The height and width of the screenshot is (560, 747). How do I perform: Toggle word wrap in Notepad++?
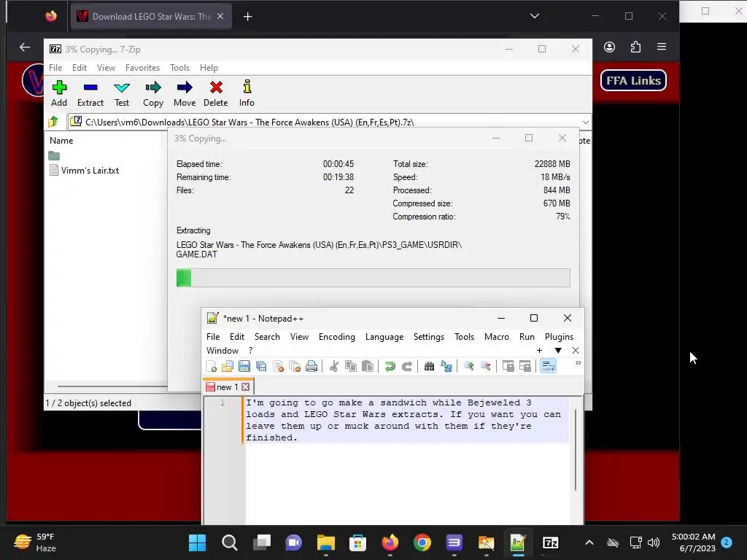548,366
